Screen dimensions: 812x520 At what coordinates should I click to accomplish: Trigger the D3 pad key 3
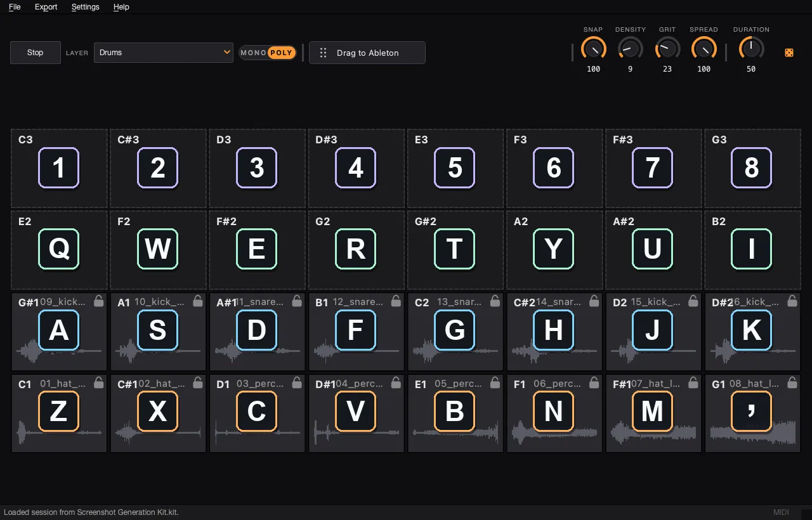(x=257, y=168)
